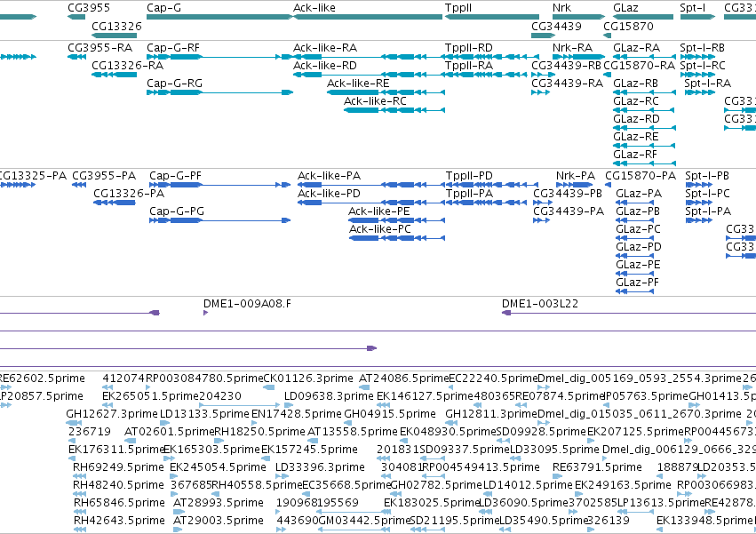Click EST RH69249.5prime
The width and height of the screenshot is (756, 534).
(x=80, y=476)
